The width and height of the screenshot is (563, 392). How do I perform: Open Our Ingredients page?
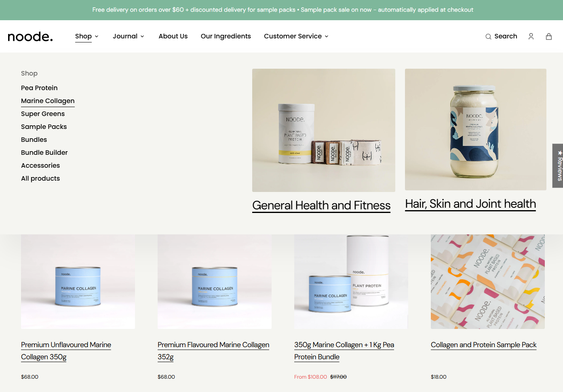click(226, 36)
